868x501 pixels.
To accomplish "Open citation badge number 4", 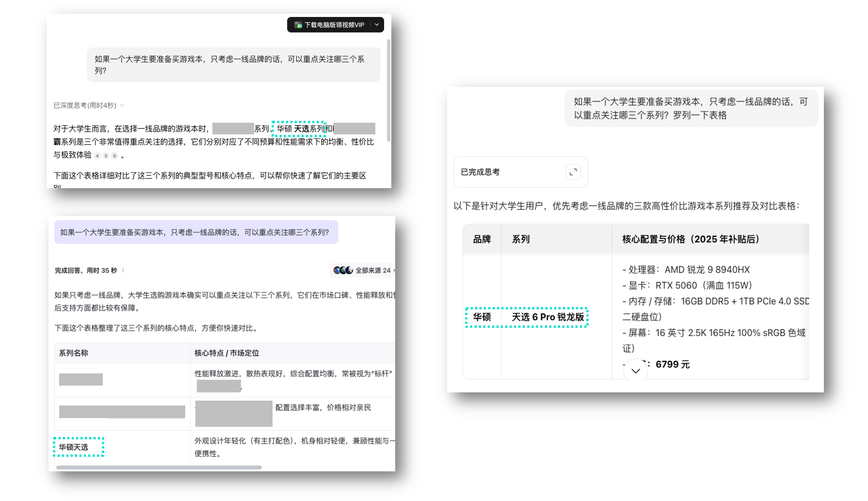I will [x=97, y=156].
